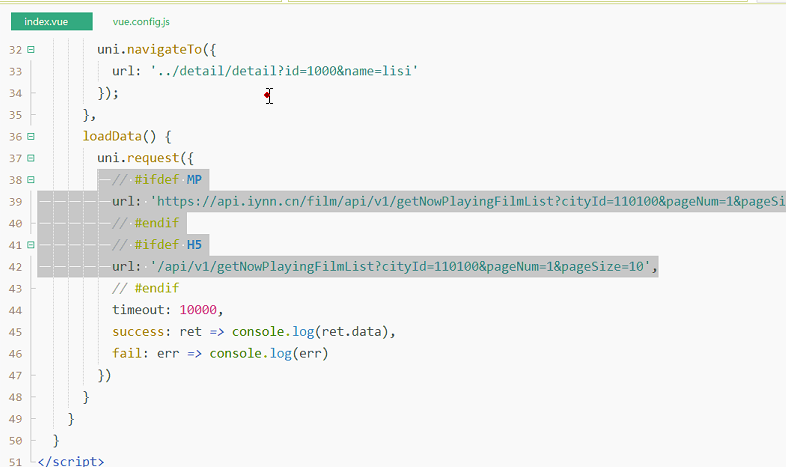
Task: Click line number 50 in the gutter
Action: [x=16, y=441]
